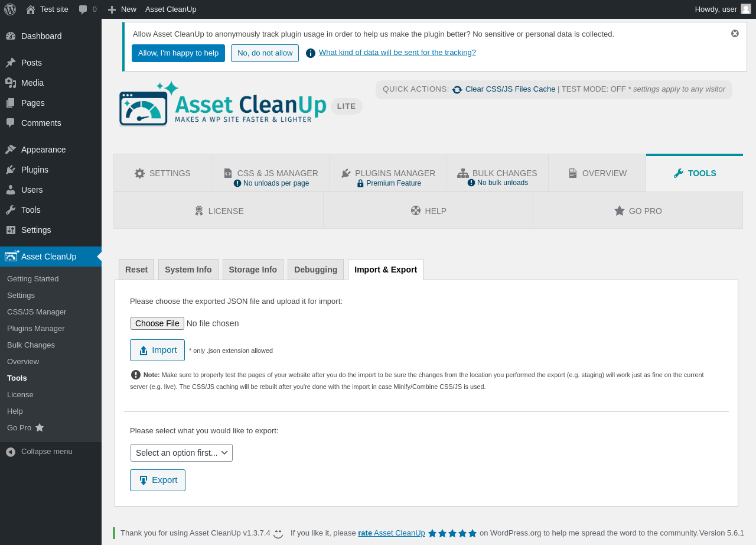Open the Plugins Manager submenu item
Image resolution: width=756 pixels, height=545 pixels.
pyautogui.click(x=36, y=328)
